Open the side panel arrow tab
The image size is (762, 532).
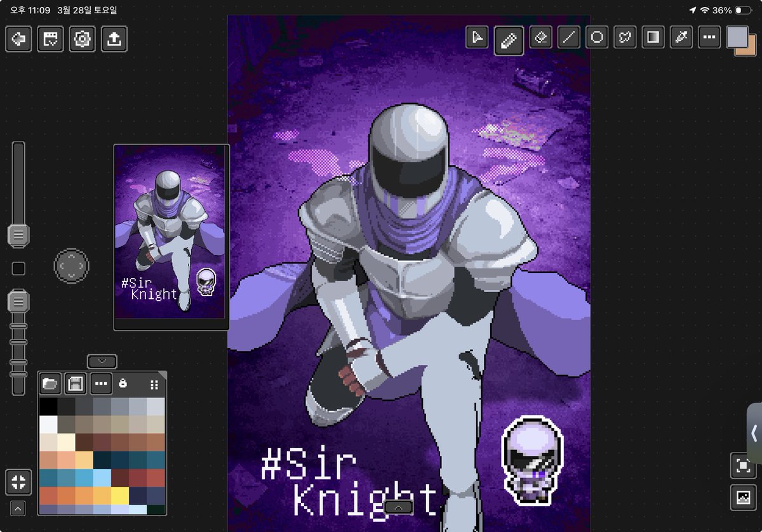[x=754, y=433]
